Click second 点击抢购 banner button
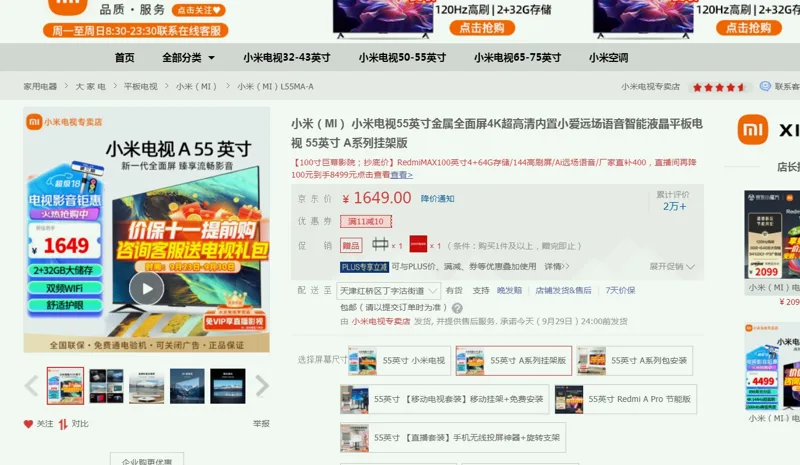 click(748, 28)
